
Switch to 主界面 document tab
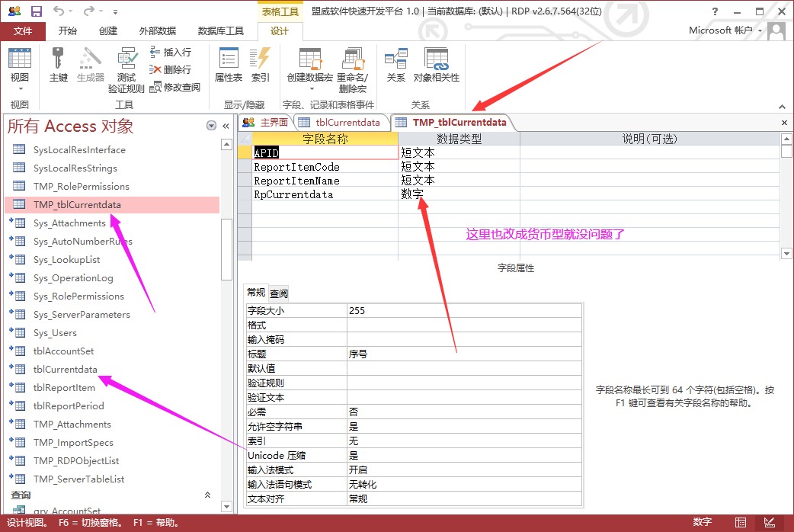[265, 122]
